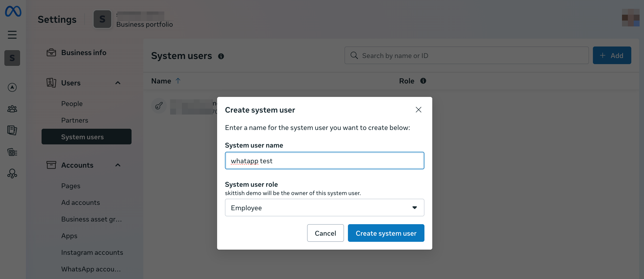The height and width of the screenshot is (279, 644).
Task: Click the key icon of listed system user
Action: 159,106
